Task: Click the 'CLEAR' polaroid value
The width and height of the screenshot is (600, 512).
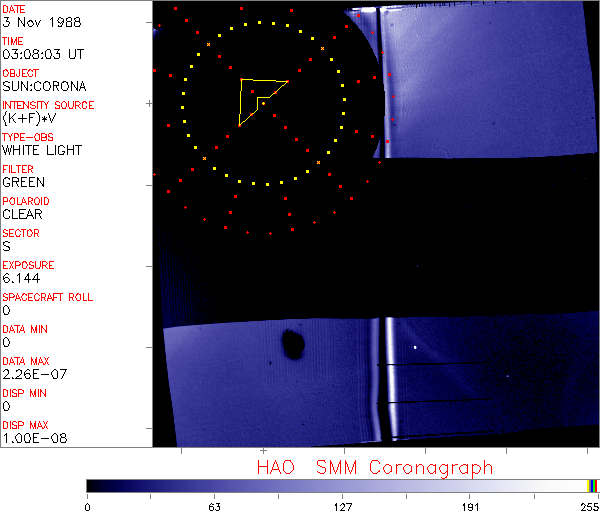Action: [x=23, y=214]
